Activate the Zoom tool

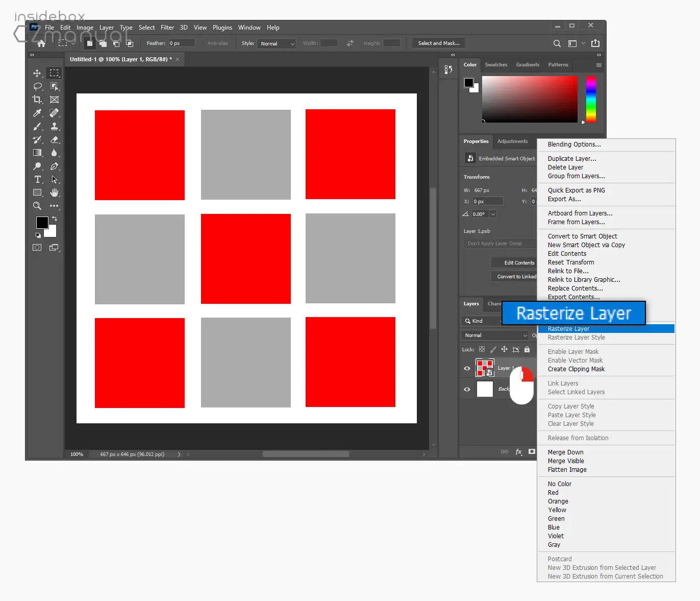point(37,206)
